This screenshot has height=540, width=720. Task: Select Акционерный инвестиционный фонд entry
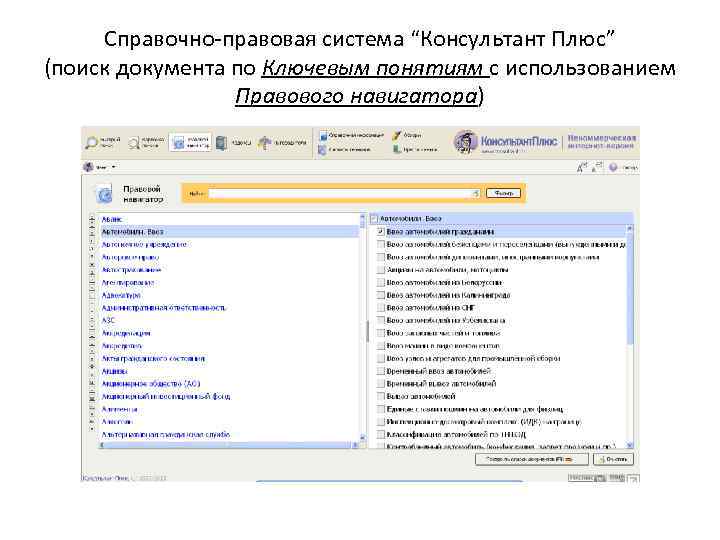[x=166, y=396]
